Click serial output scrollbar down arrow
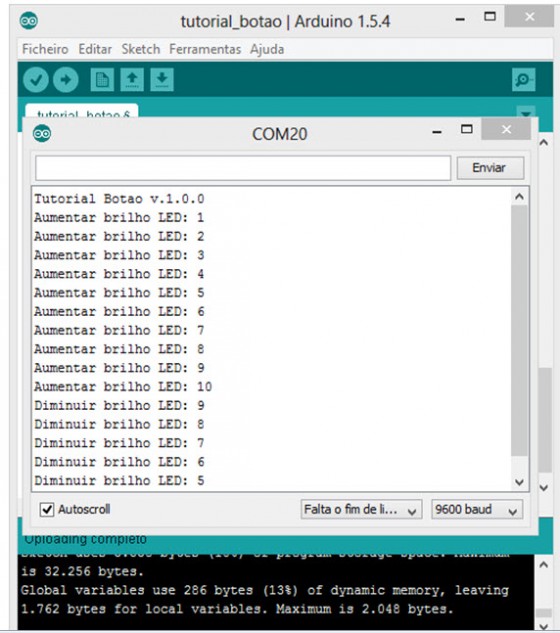This screenshot has width=560, height=633. point(519,482)
